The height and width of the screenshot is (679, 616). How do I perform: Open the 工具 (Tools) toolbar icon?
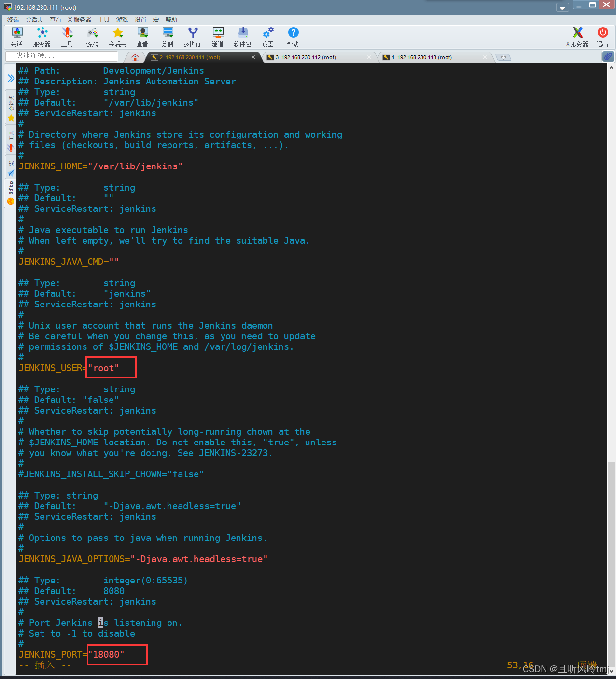[67, 37]
